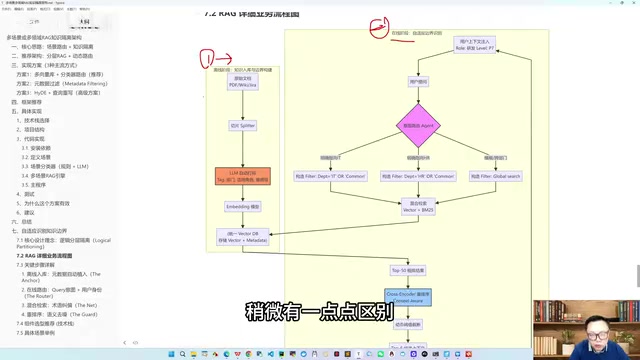Launch Microsoft Edge from the taskbar

click(227, 354)
